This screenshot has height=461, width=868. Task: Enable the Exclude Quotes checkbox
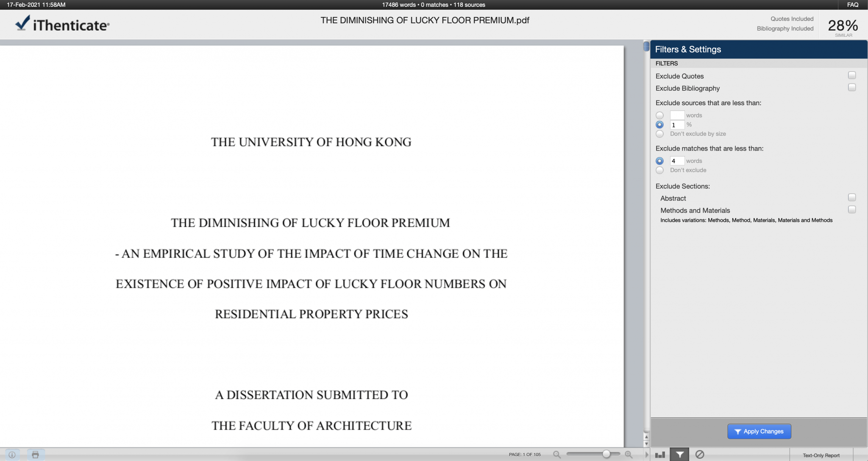[x=852, y=75]
